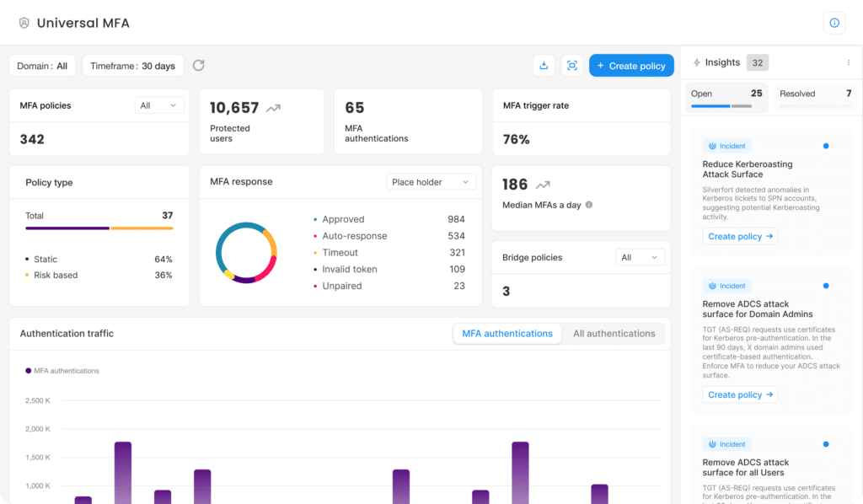Toggle the MFA authentications legend item
The width and height of the screenshot is (863, 504).
coord(63,371)
